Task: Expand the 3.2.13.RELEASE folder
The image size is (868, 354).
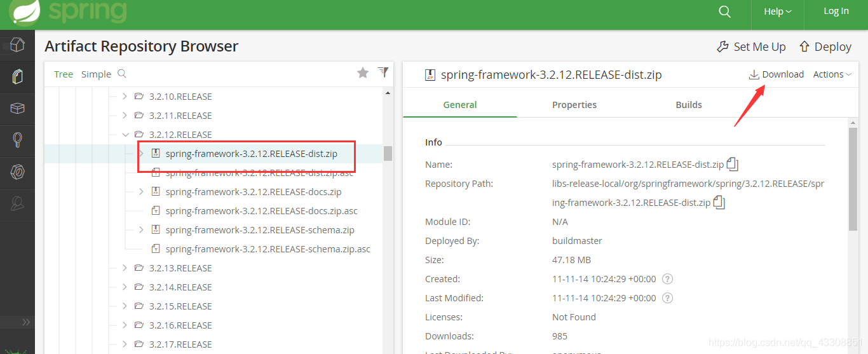Action: coord(125,268)
